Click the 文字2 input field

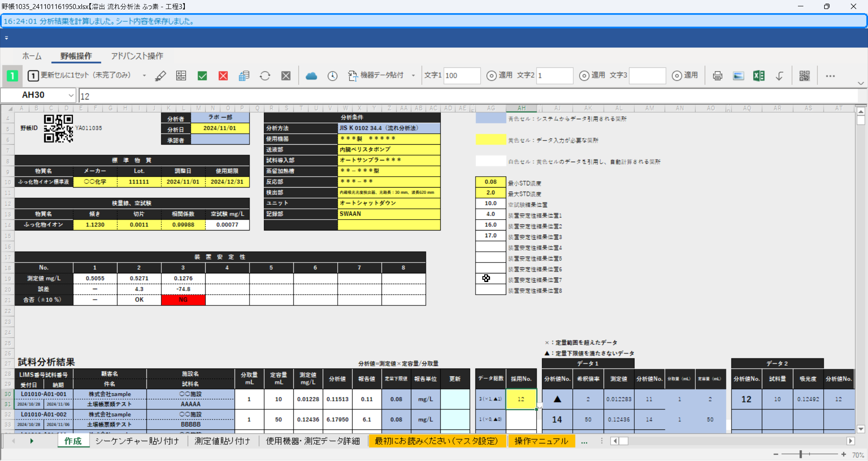(x=555, y=75)
